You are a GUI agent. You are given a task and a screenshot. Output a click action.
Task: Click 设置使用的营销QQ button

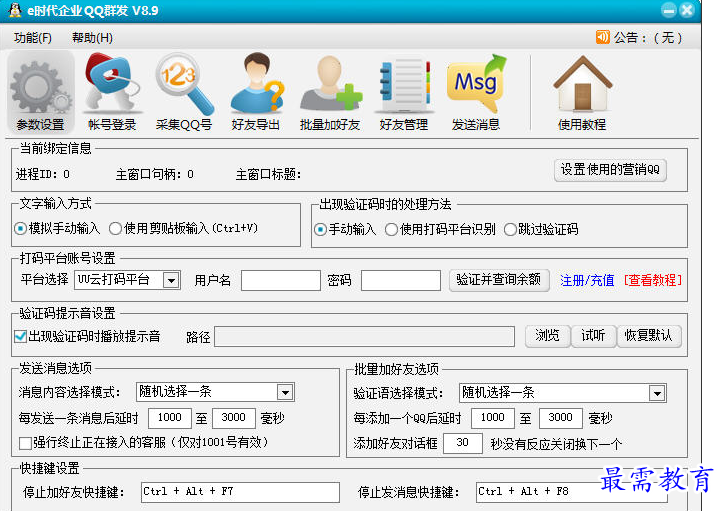click(610, 170)
